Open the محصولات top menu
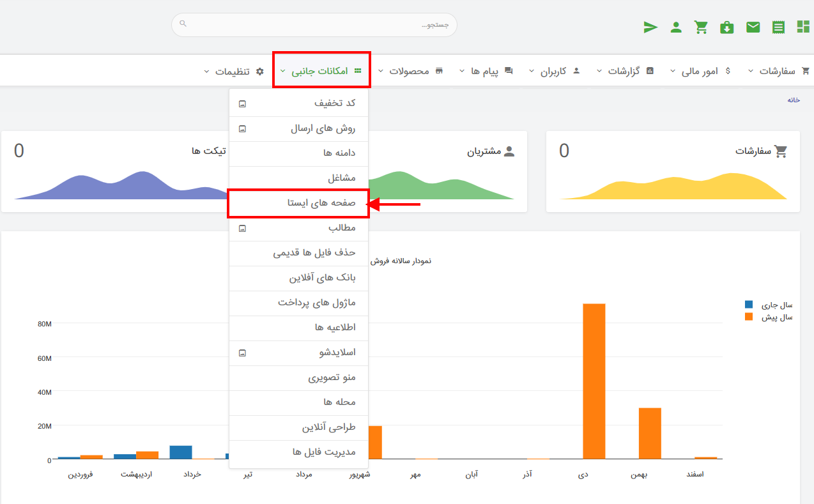Image resolution: width=814 pixels, height=504 pixels. point(410,71)
